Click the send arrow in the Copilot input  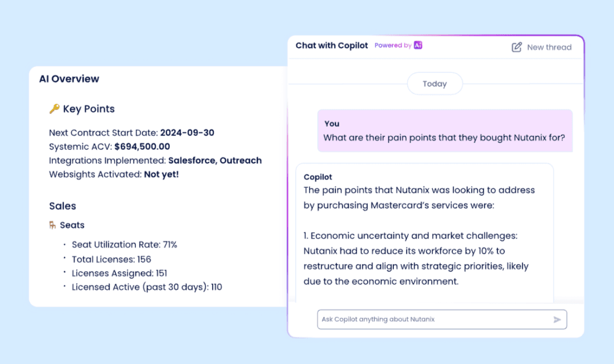[x=557, y=319]
